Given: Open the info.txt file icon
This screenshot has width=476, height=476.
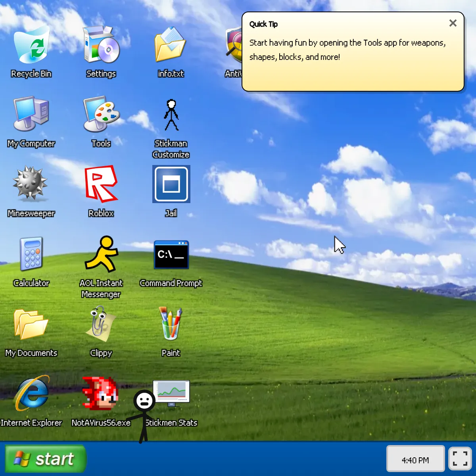Looking at the screenshot, I should pyautogui.click(x=171, y=45).
